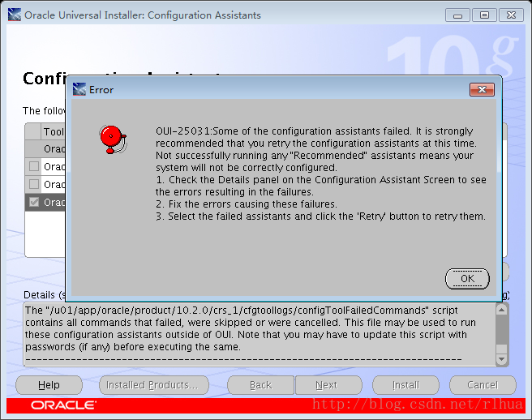Screen dimensions: 532x420
Task: Open Installed Products list
Action: click(154, 385)
